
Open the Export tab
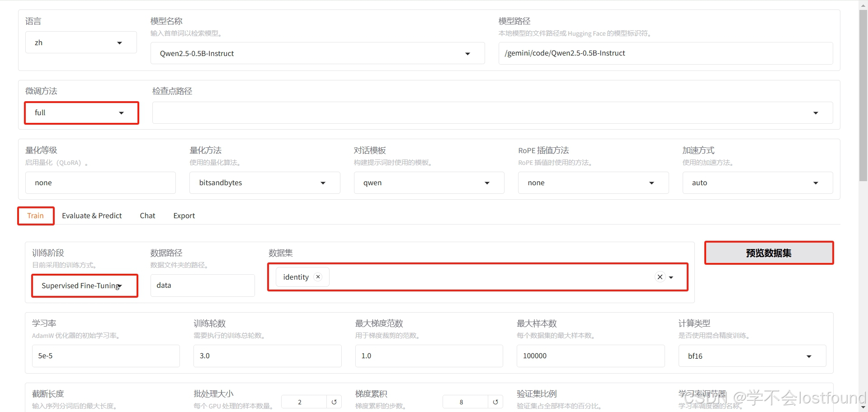[184, 215]
